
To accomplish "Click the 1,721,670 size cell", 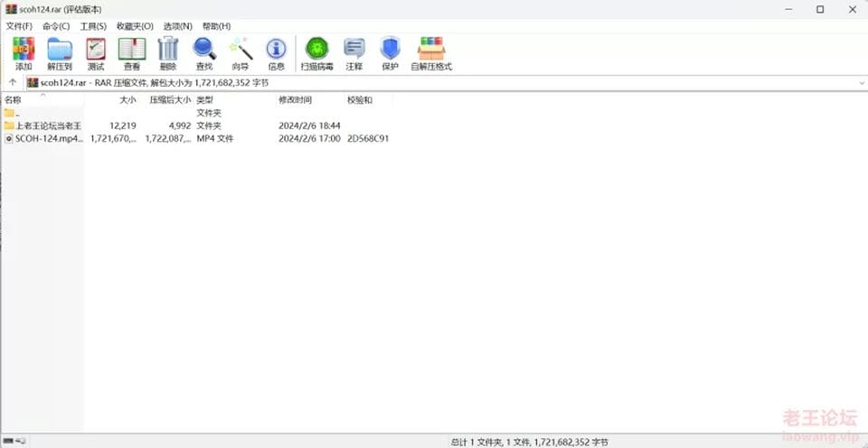I will point(113,138).
